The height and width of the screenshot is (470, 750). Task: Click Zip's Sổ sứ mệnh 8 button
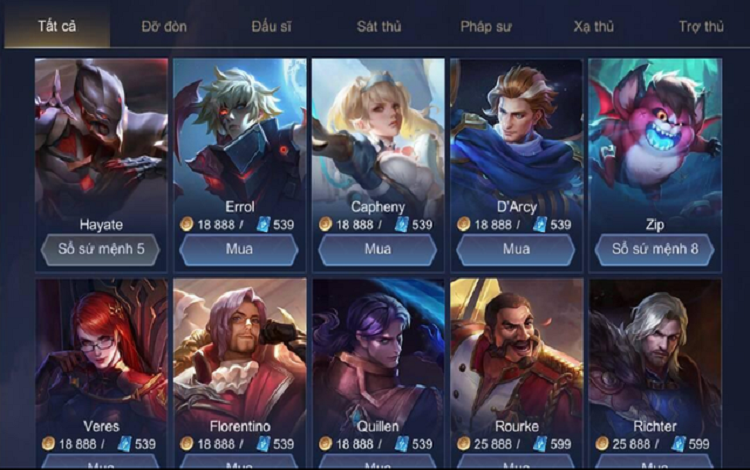click(655, 249)
